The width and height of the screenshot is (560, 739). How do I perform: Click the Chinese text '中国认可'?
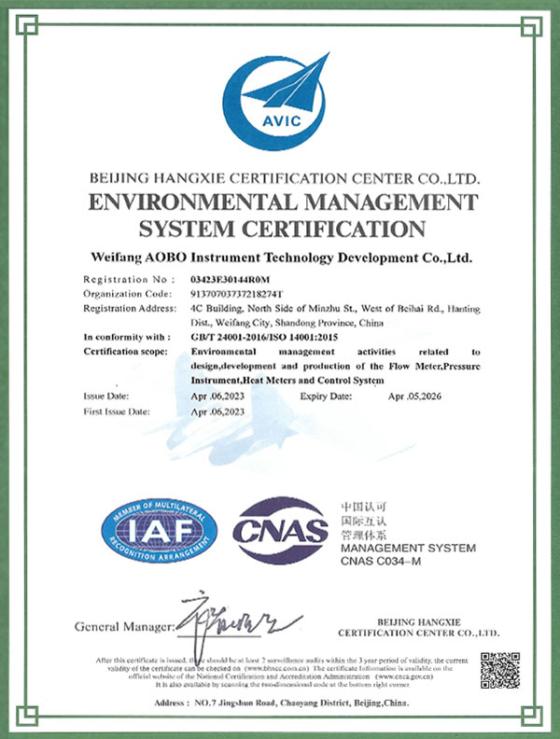point(363,507)
